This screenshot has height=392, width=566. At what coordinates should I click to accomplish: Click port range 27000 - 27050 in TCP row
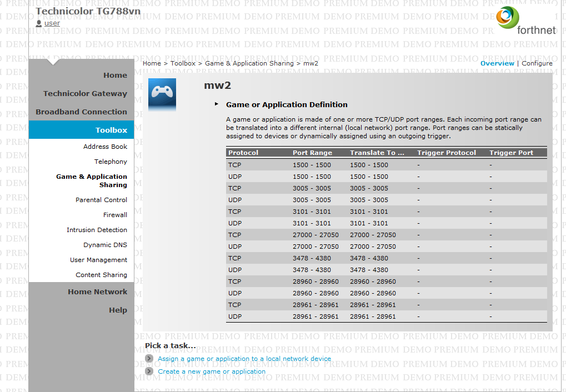pos(315,235)
